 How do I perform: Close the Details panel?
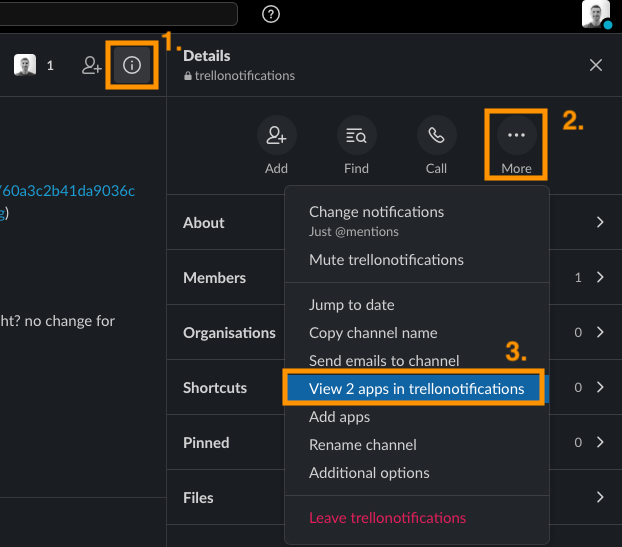point(596,65)
